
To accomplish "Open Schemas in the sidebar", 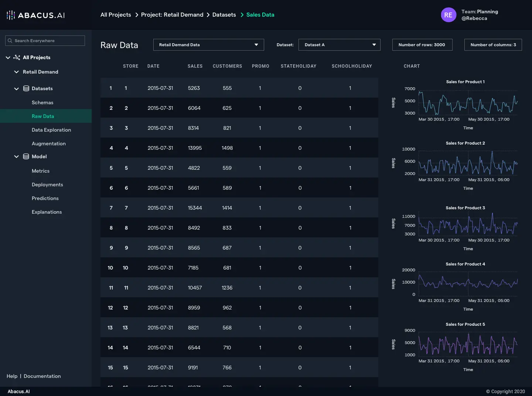I will (42, 102).
